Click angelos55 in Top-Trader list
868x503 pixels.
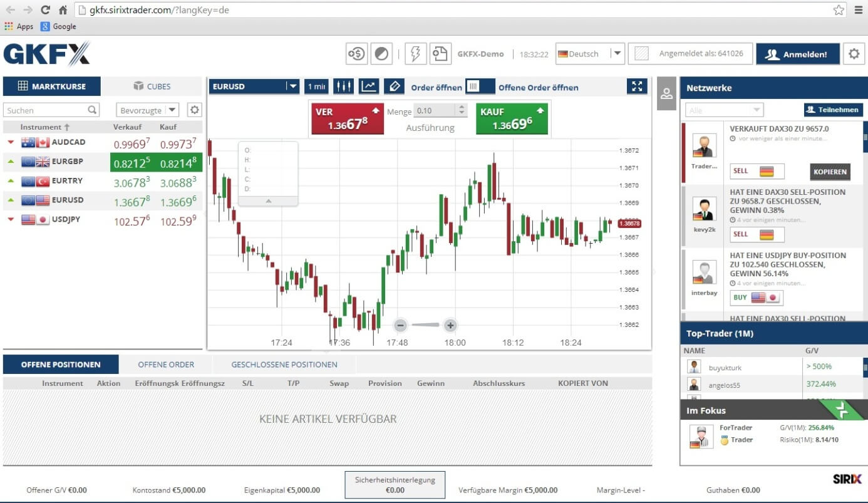pos(724,385)
